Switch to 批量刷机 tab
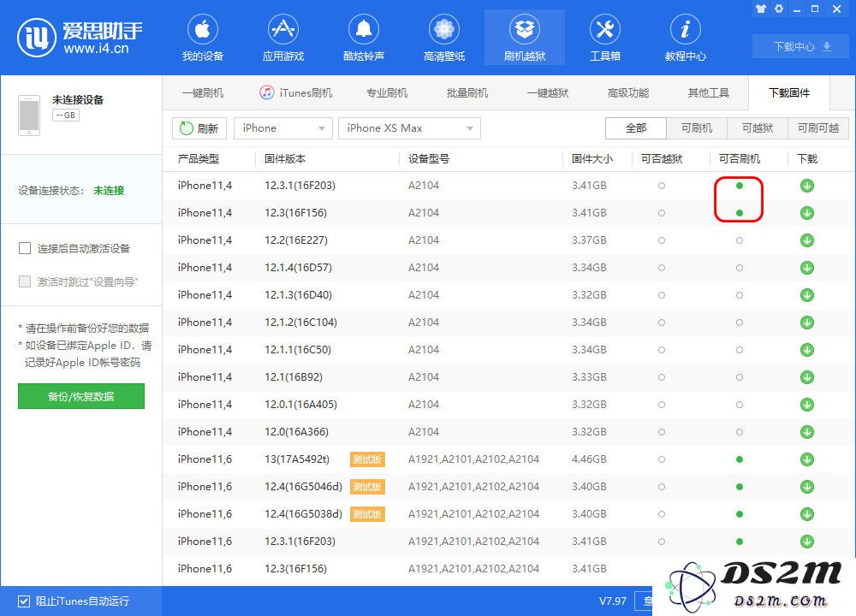 coord(467,93)
